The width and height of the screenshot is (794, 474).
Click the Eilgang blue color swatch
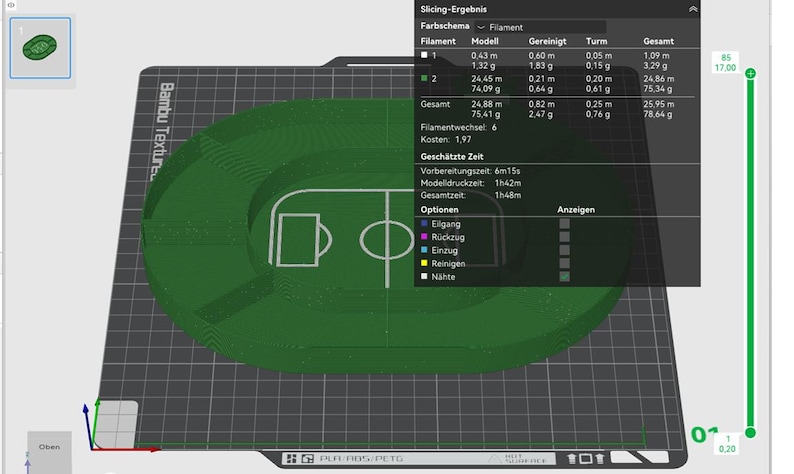424,223
